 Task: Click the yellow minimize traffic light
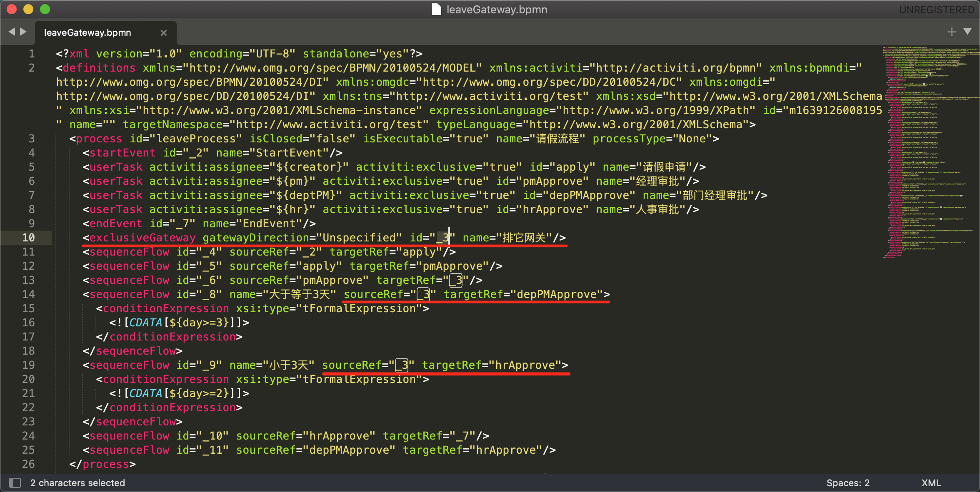coord(28,9)
